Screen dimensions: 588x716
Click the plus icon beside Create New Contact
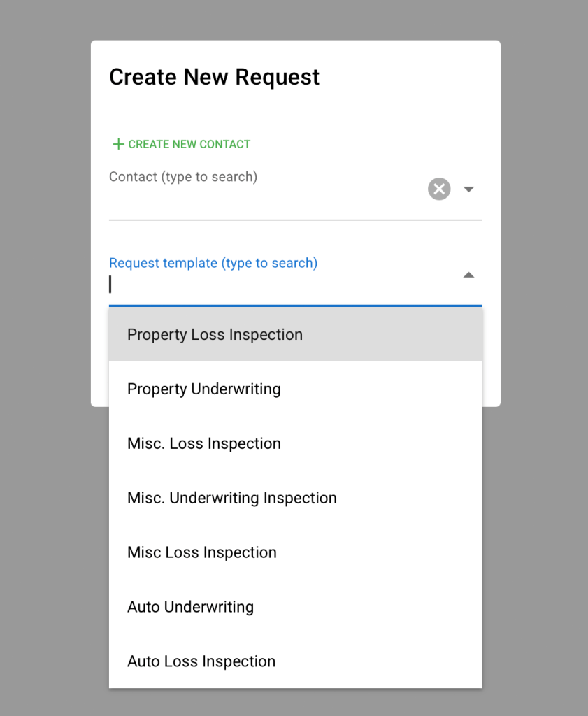(x=118, y=144)
